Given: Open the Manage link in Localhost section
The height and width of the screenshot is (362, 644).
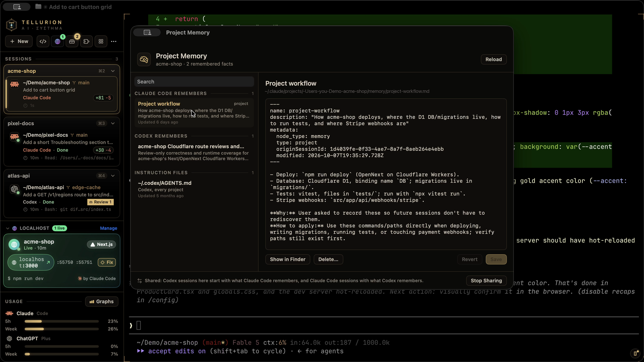Looking at the screenshot, I should pos(109,228).
